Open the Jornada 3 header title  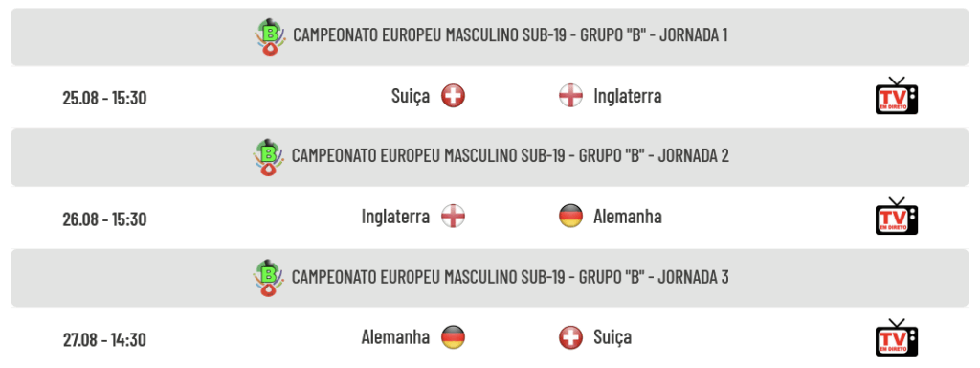510,277
